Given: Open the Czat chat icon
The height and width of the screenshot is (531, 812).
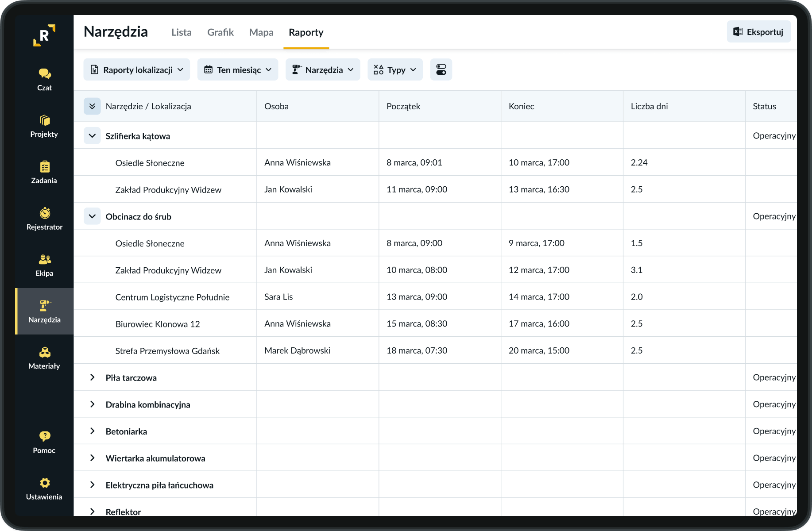Looking at the screenshot, I should [44, 74].
